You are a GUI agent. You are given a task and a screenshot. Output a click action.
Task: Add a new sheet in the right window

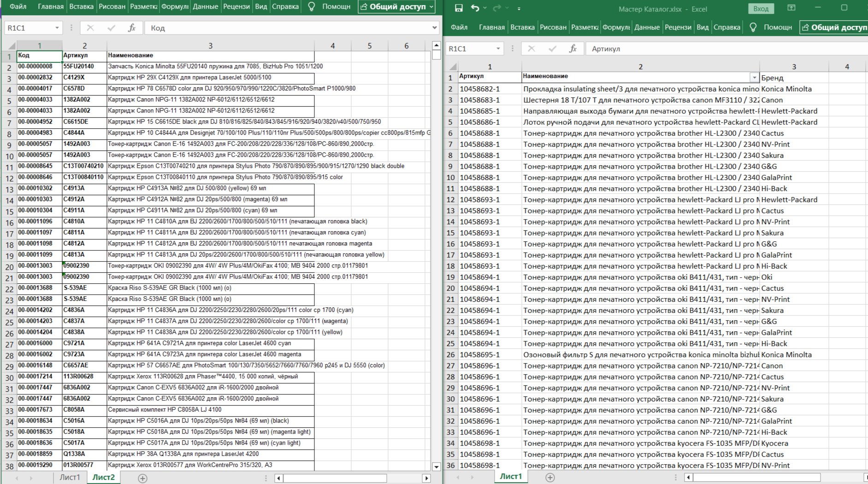(550, 478)
